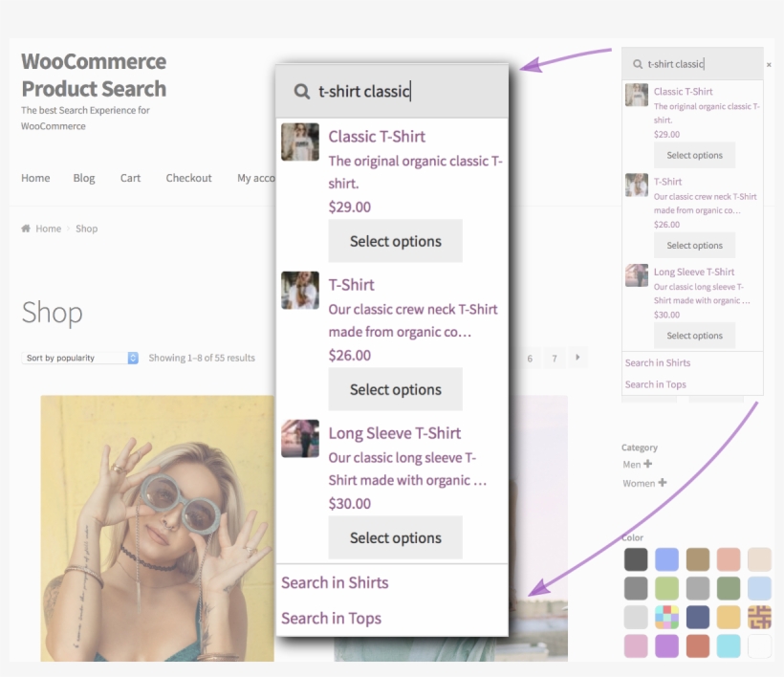This screenshot has width=784, height=677.
Task: Click 'Classic T-Shirt' title in enlarged popup
Action: (x=377, y=137)
